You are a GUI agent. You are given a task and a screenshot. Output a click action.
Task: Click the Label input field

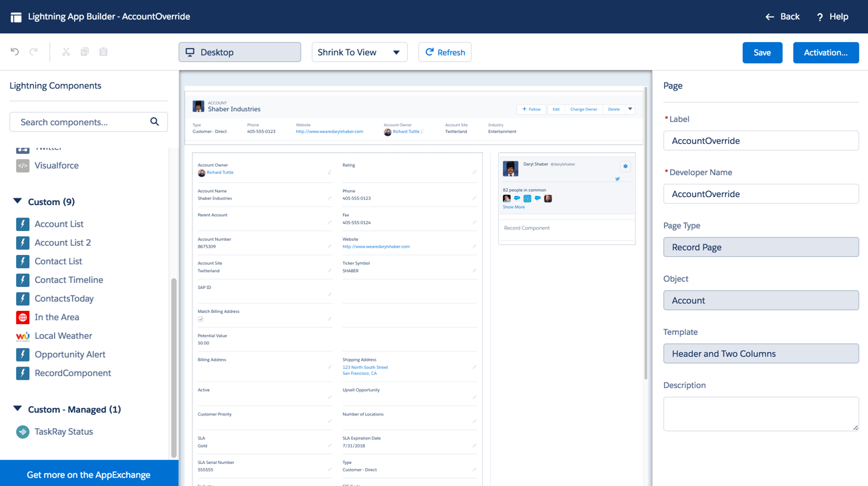pyautogui.click(x=761, y=140)
